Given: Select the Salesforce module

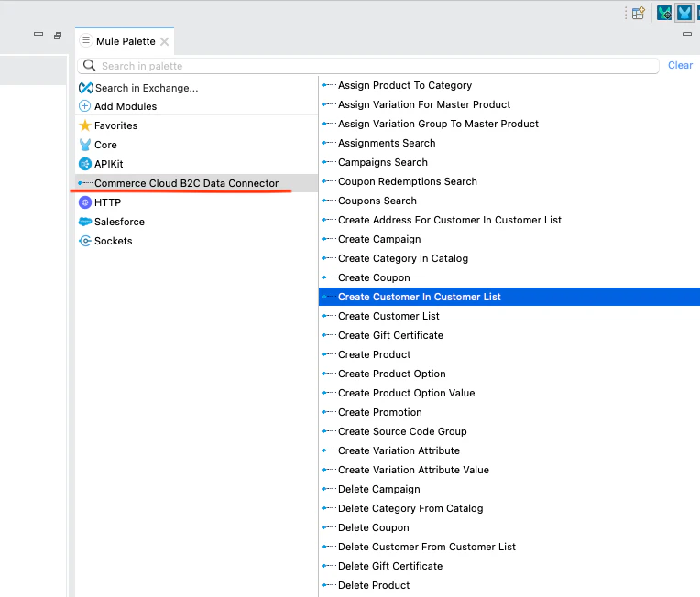Looking at the screenshot, I should click(119, 222).
